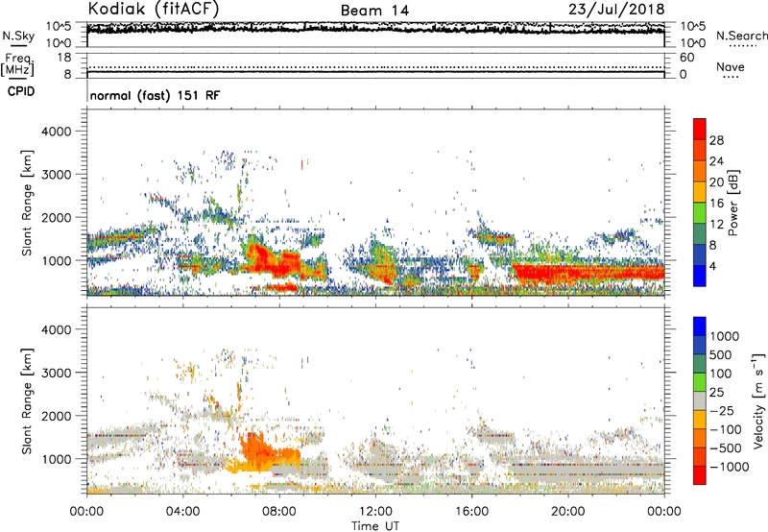Click the 4000 tick on the power panel axis

[x=57, y=132]
